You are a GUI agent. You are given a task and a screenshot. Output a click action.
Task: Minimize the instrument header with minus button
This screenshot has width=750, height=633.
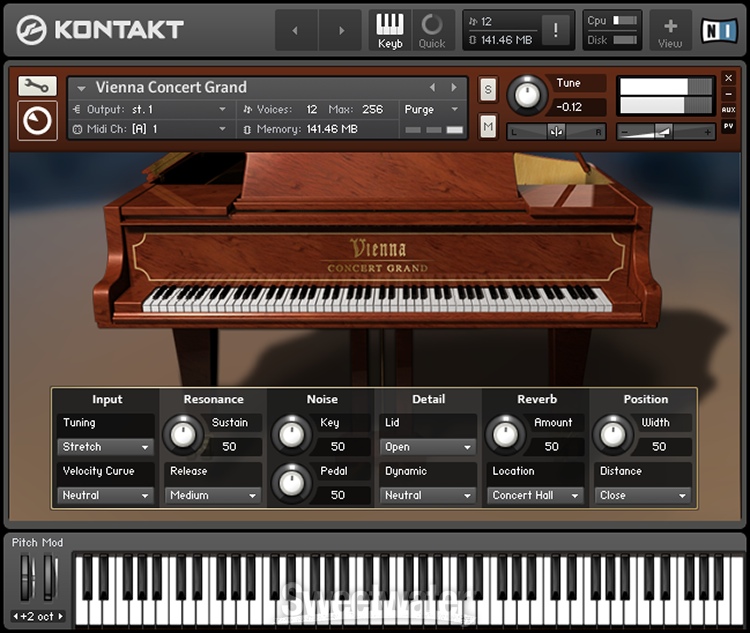728,94
